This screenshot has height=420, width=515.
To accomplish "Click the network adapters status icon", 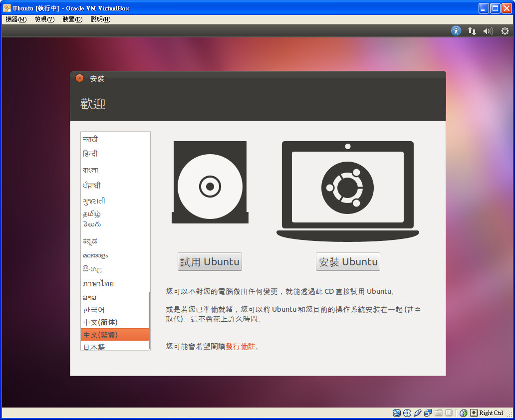I will (428, 413).
